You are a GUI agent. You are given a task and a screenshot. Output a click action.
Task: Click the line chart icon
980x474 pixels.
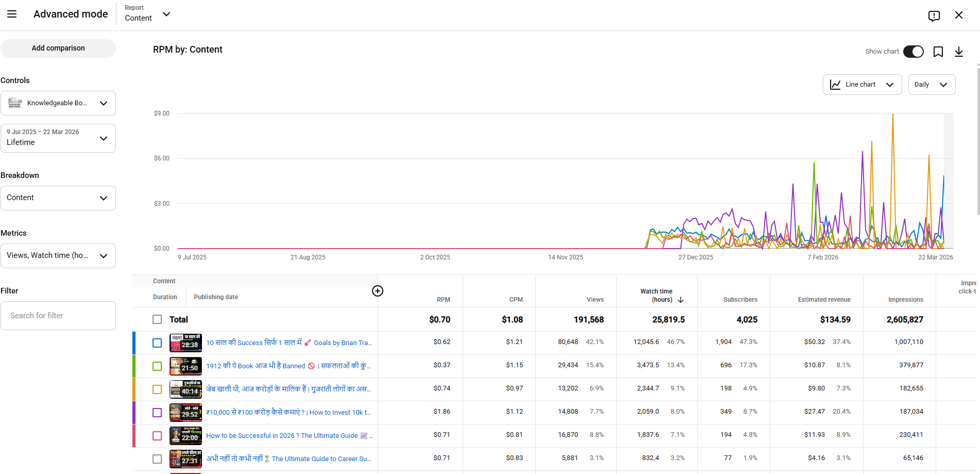835,85
